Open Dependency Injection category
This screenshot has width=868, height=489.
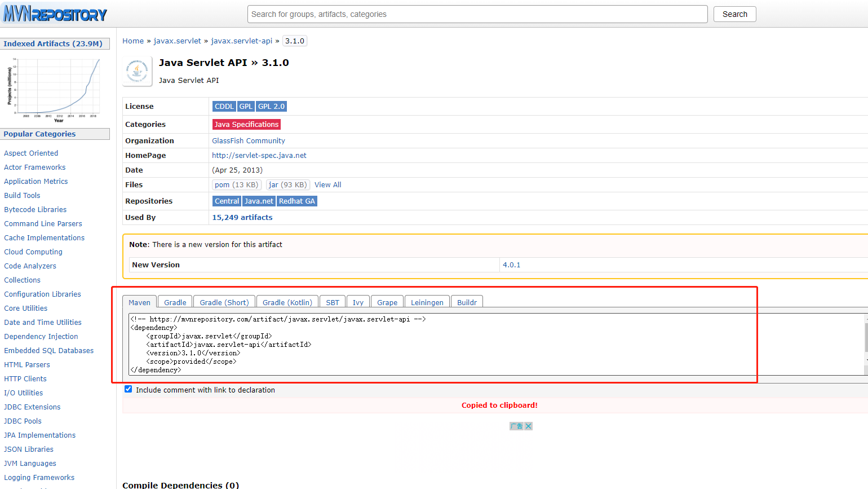(x=41, y=336)
